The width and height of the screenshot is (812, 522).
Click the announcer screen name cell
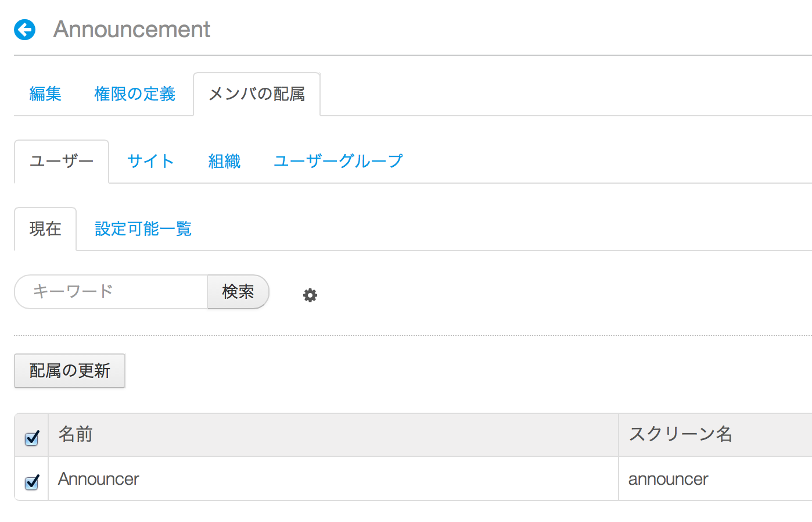[668, 479]
